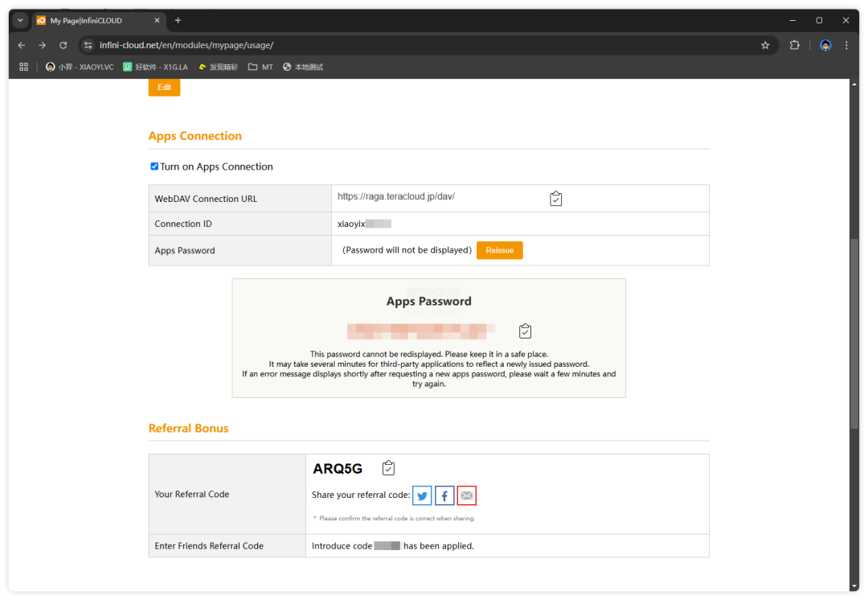Reload the page
The height and width of the screenshot is (600, 868).
pos(63,45)
